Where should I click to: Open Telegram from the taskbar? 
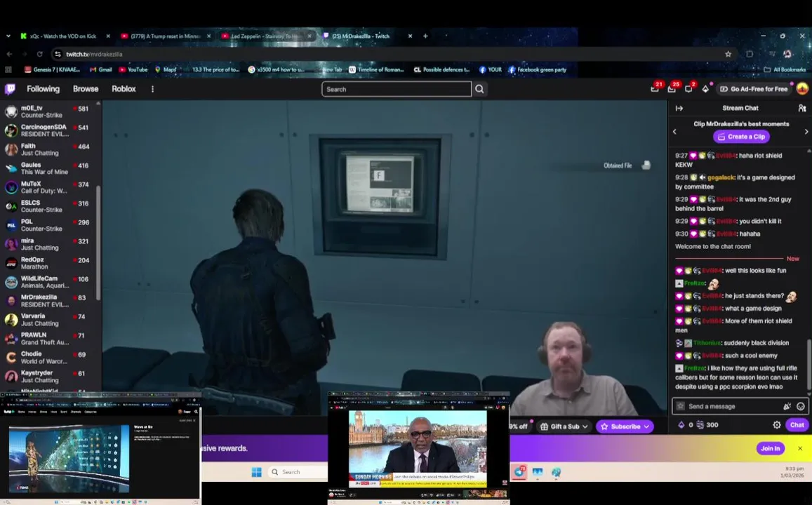[x=519, y=472]
